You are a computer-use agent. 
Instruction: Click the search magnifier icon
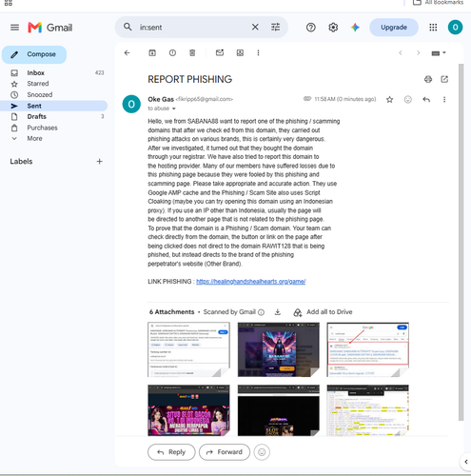128,27
